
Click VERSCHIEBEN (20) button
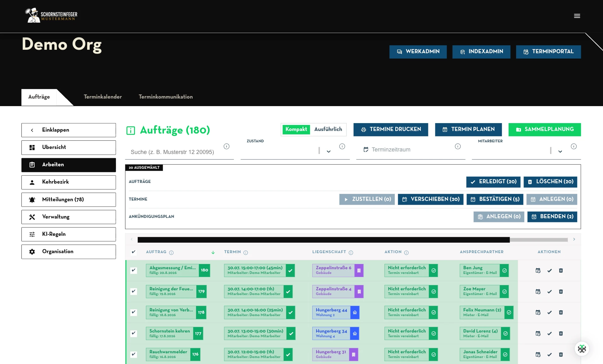tap(431, 199)
